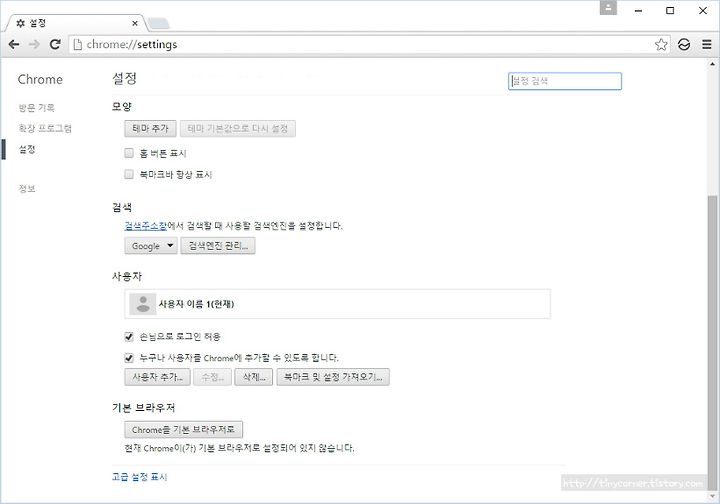This screenshot has height=504, width=720.
Task: Click 테마 기본값으로 다시 설정 button
Action: point(238,129)
